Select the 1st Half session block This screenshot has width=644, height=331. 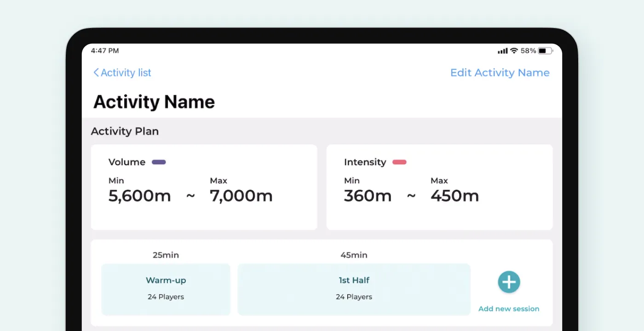(354, 289)
